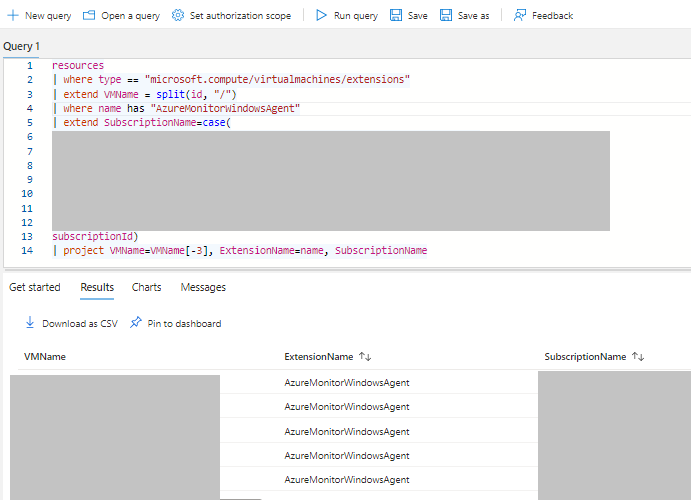
Task: Click the Set authorization scope gear icon
Action: click(x=178, y=15)
